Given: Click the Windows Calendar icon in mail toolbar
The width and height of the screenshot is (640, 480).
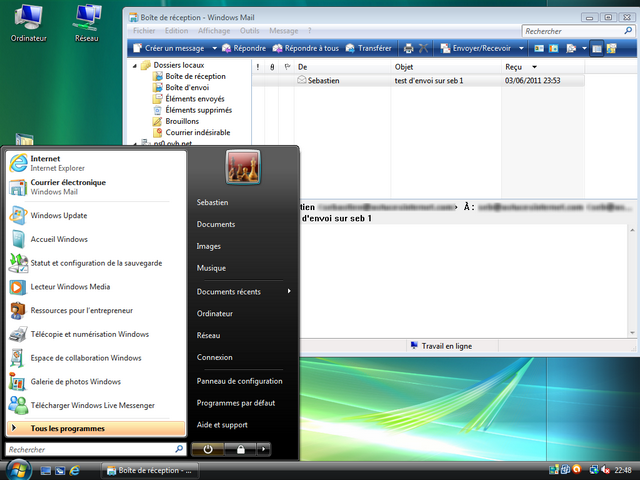Looking at the screenshot, I should pyautogui.click(x=553, y=48).
